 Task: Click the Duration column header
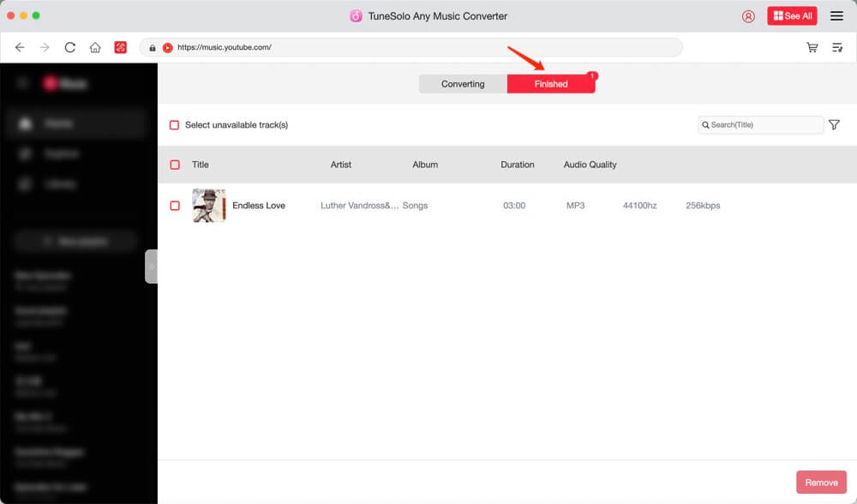(517, 165)
